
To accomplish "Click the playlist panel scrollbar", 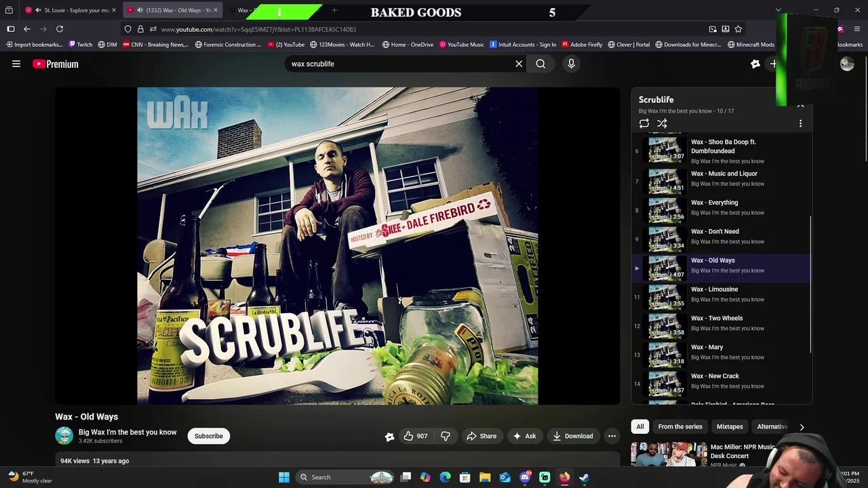I will 810,285.
